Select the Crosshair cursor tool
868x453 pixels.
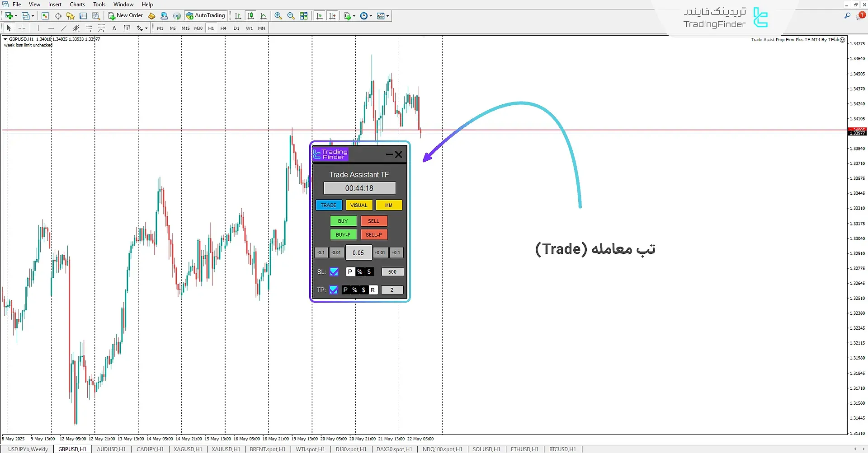22,28
